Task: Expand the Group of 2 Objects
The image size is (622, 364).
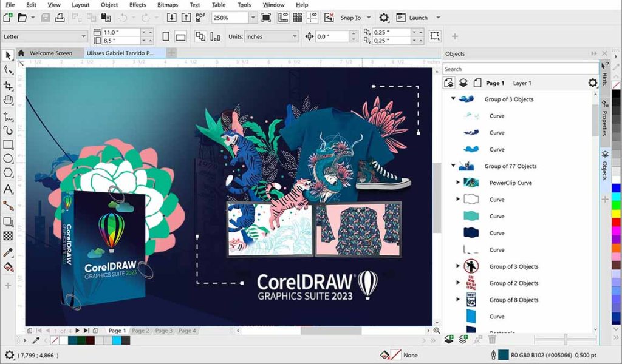Action: pyautogui.click(x=458, y=283)
